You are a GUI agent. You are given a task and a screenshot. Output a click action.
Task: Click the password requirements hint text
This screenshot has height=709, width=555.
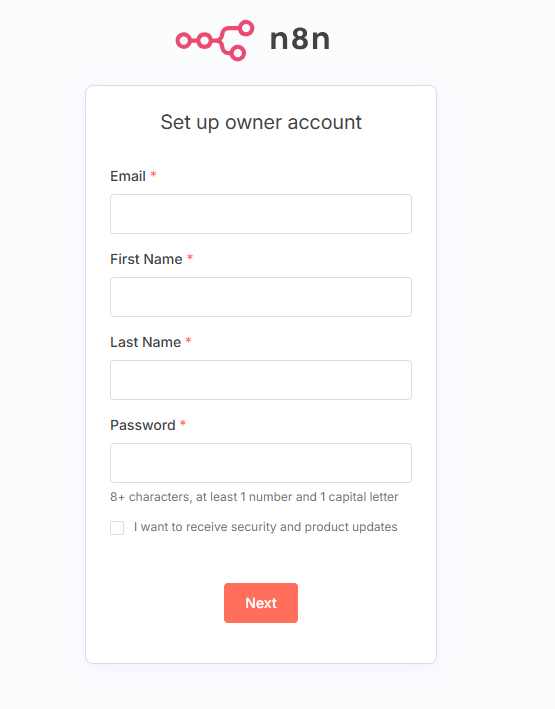tap(254, 497)
